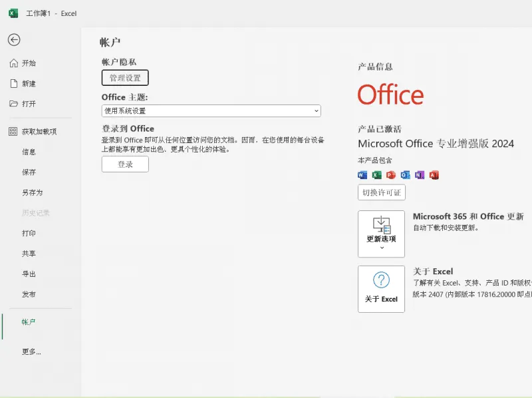
Task: Select 开始 in the sidebar
Action: (29, 63)
